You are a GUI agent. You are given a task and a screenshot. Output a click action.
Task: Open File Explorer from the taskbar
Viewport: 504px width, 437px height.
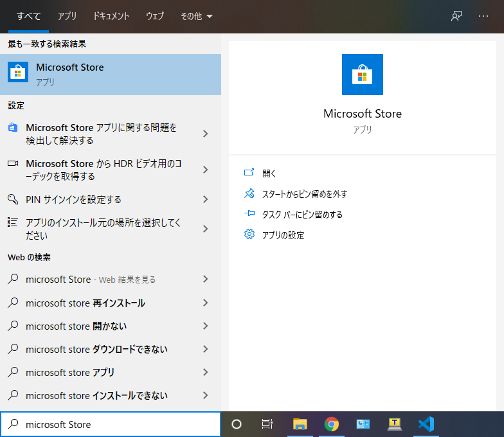point(300,424)
